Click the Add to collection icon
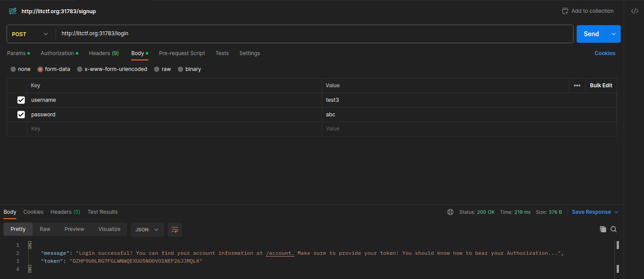This screenshot has height=279, width=644. coord(565,11)
